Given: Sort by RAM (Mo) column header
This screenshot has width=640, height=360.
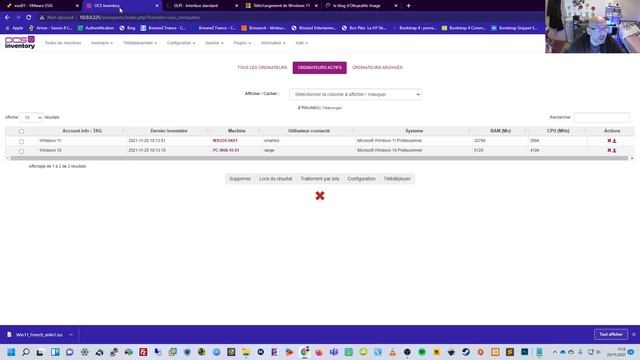Looking at the screenshot, I should click(x=500, y=131).
